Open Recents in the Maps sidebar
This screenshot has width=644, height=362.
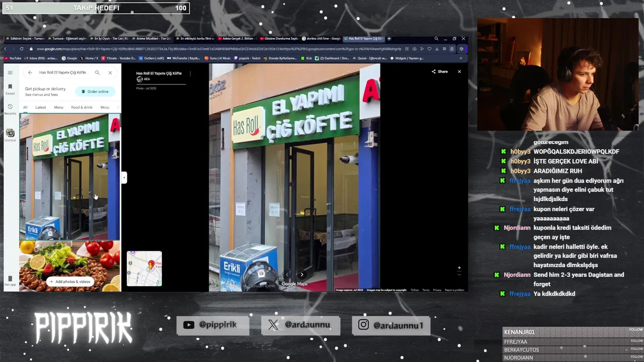(10, 109)
